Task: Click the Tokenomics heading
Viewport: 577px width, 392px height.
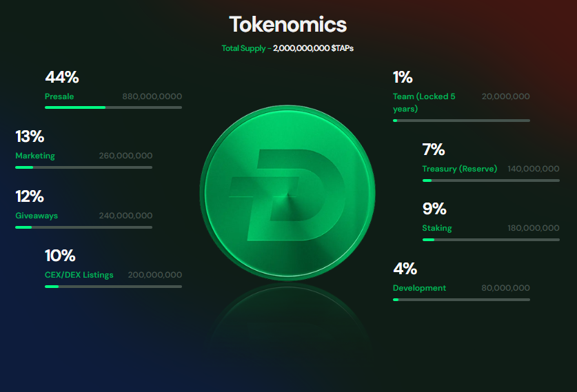Action: (x=287, y=25)
